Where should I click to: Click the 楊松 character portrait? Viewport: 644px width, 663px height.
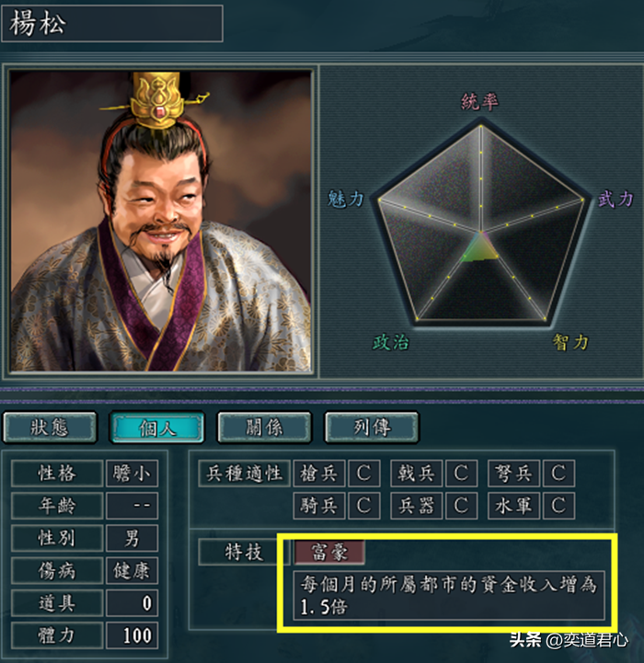click(x=161, y=221)
